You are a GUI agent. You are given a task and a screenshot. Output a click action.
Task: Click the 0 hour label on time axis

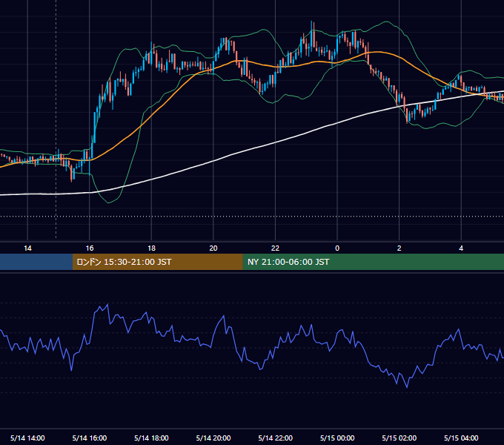[337, 248]
